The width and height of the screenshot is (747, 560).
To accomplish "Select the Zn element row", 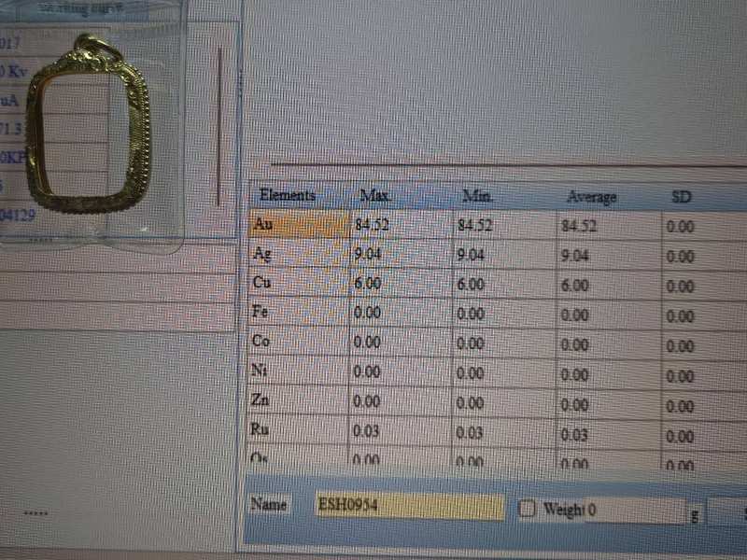I will (x=298, y=399).
